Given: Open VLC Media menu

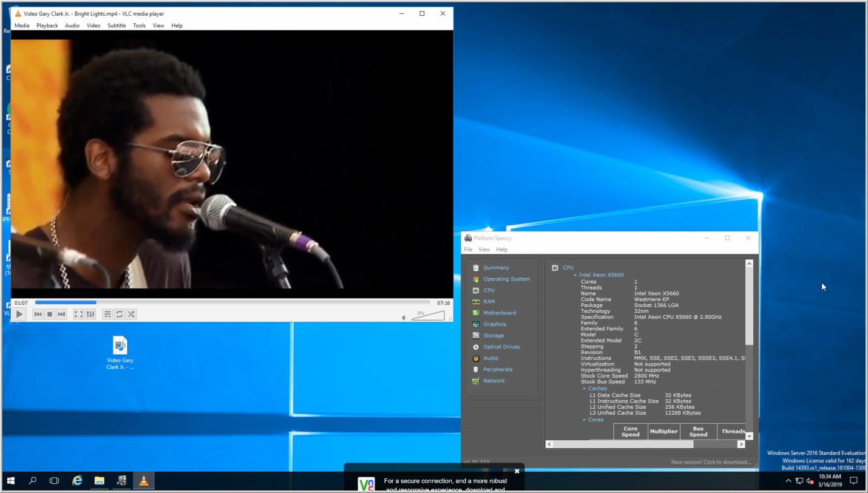Looking at the screenshot, I should (x=22, y=25).
